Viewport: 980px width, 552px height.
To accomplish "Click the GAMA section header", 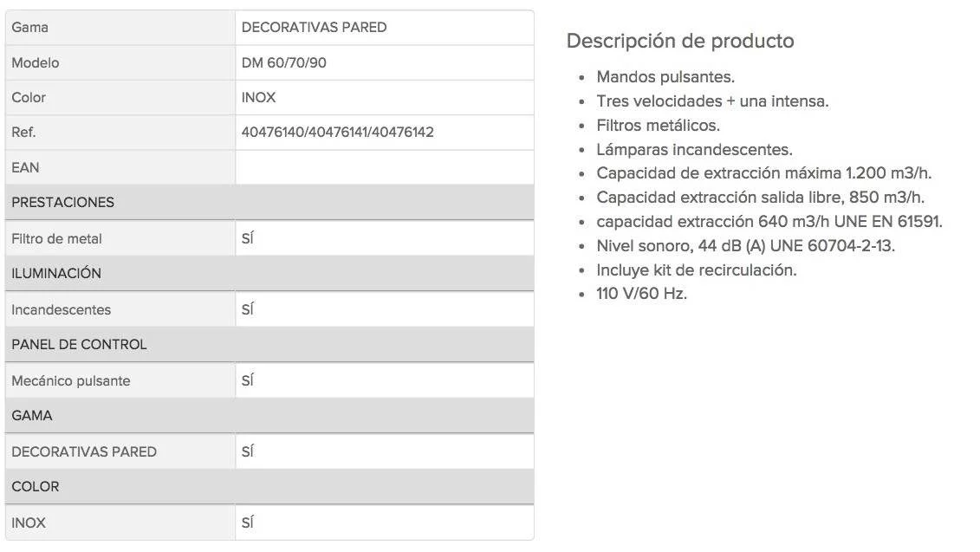I will [269, 415].
